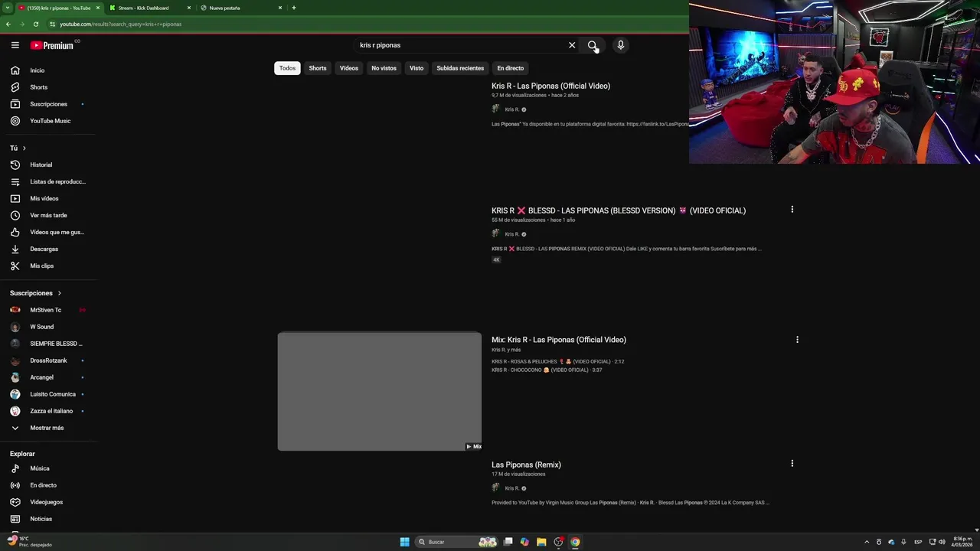This screenshot has height=551, width=980.
Task: Select the No vistos filter chip
Action: [x=384, y=68]
